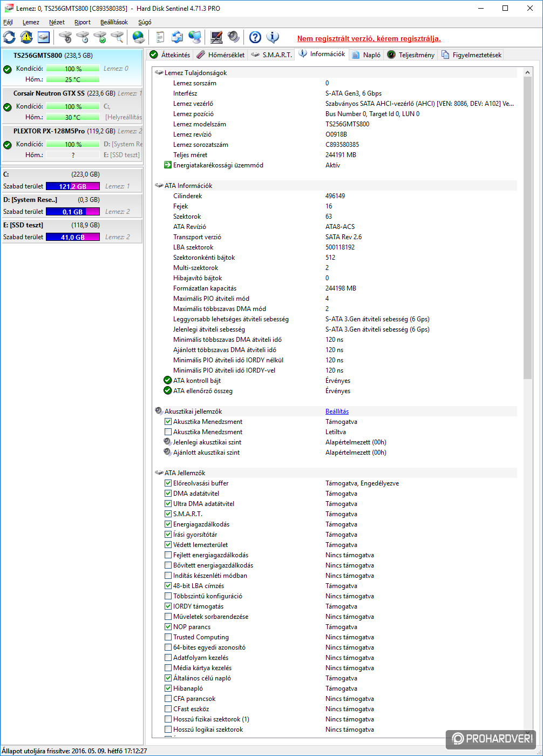Toggle the Akusztika Menedzsment Letiltva checkbox
The height and width of the screenshot is (756, 543).
168,432
